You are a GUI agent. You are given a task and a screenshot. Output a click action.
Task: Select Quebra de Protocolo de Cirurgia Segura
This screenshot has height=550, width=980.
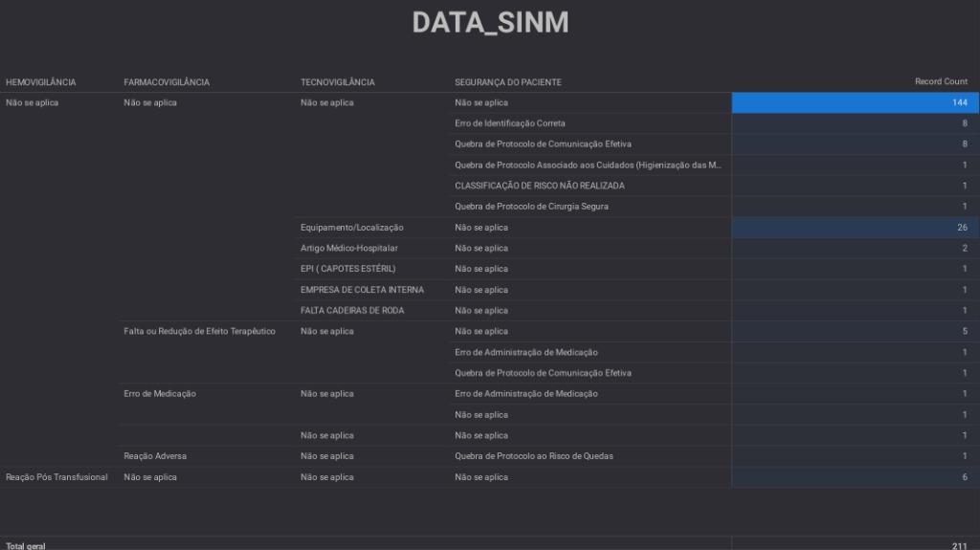(x=531, y=207)
